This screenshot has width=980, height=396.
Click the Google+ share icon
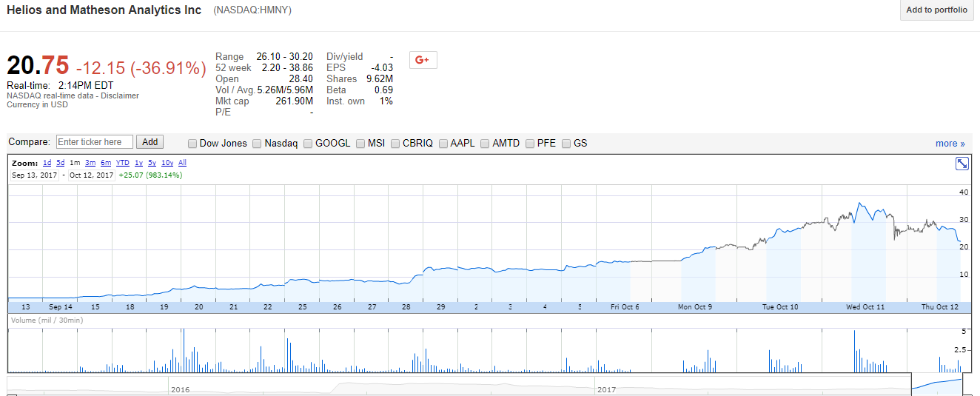423,60
